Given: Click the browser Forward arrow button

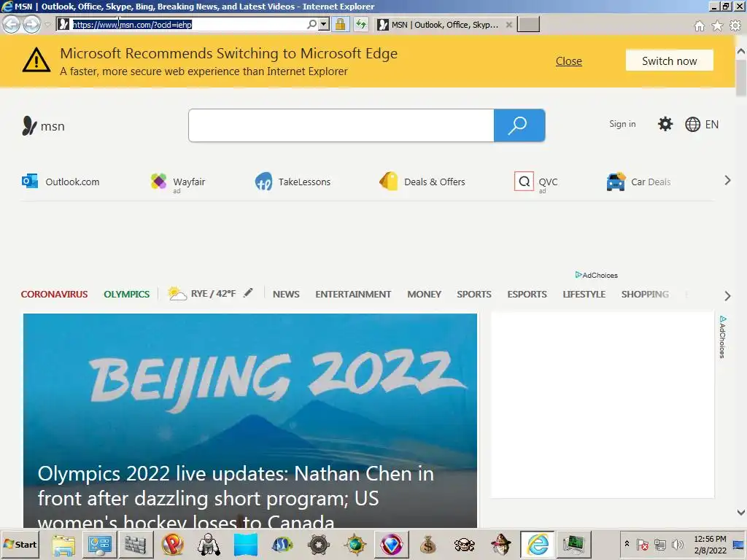Looking at the screenshot, I should click(x=32, y=24).
